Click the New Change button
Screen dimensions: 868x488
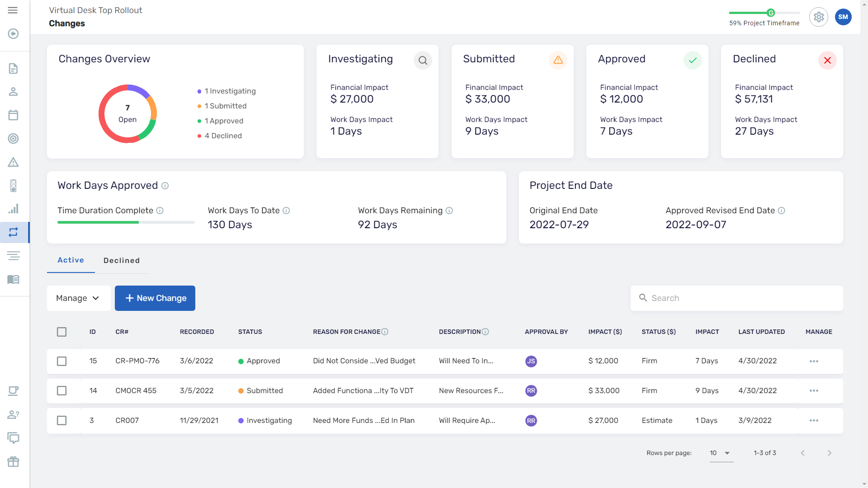[x=155, y=298]
